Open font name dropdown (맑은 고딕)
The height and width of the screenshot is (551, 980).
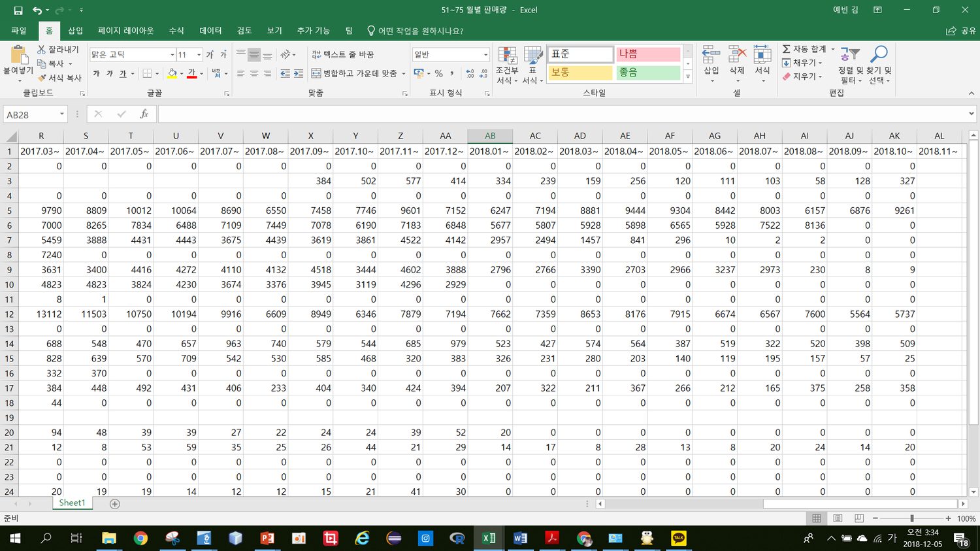pyautogui.click(x=172, y=55)
